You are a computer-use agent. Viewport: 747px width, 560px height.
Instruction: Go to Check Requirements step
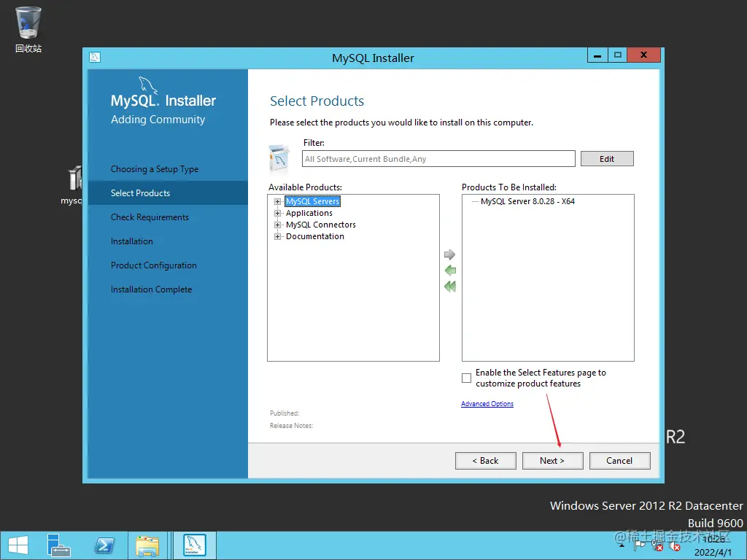[150, 217]
